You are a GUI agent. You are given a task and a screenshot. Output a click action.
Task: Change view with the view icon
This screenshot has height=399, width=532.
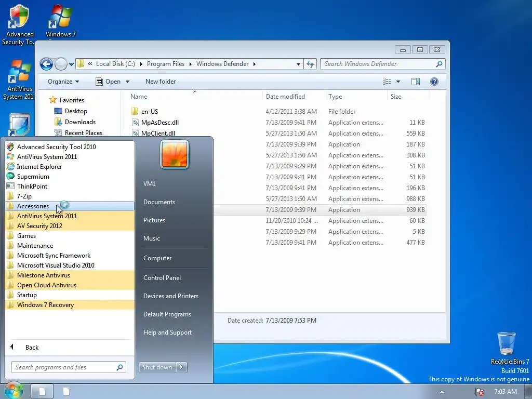387,82
